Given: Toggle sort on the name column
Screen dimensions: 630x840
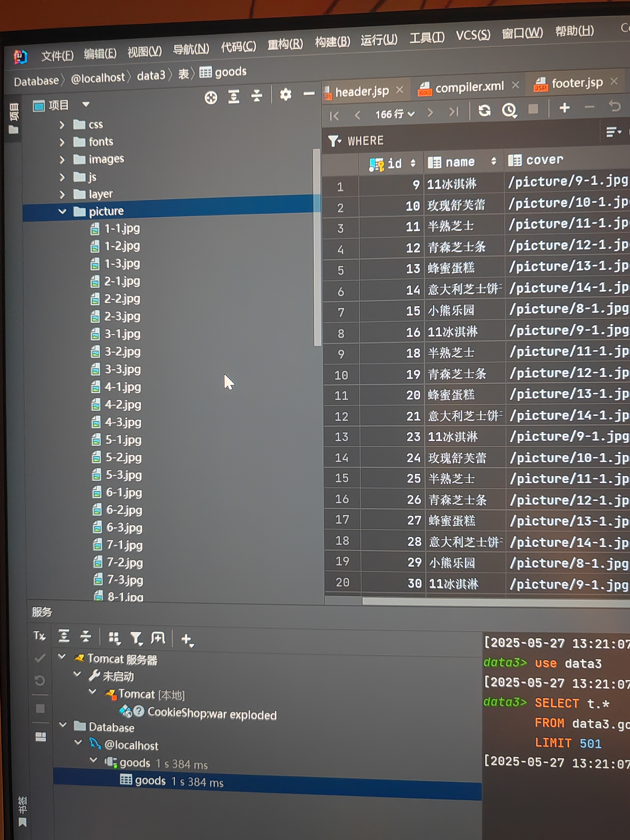Looking at the screenshot, I should point(493,161).
